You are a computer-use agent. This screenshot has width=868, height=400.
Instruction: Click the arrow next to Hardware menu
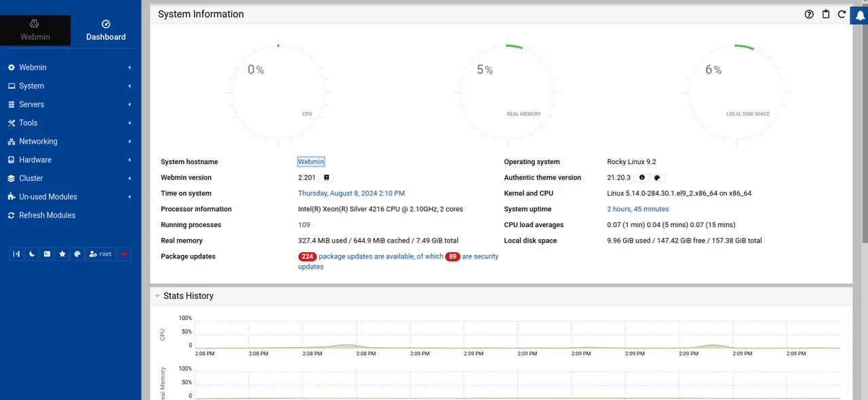click(x=129, y=160)
